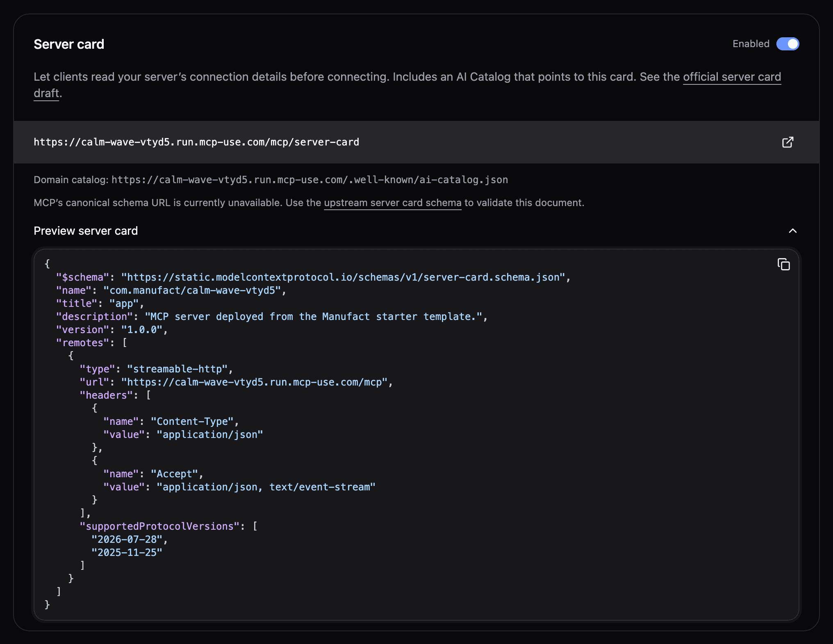
Task: Select protocol version "2025-11-25"
Action: point(127,553)
